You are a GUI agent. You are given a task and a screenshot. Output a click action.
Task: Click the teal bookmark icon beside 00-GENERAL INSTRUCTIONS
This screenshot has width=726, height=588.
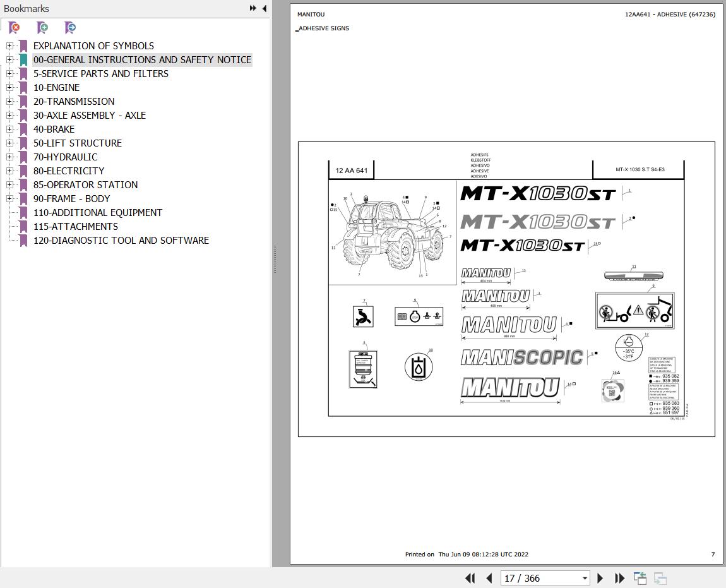[23, 60]
